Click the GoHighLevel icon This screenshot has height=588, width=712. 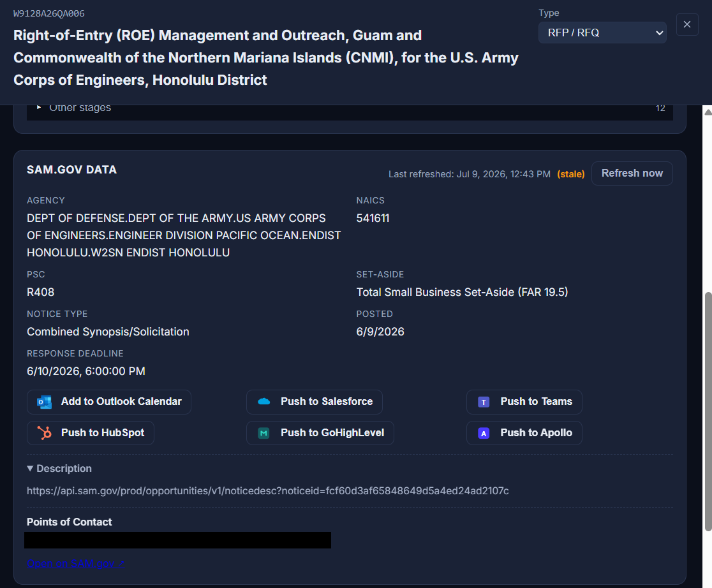(x=264, y=433)
